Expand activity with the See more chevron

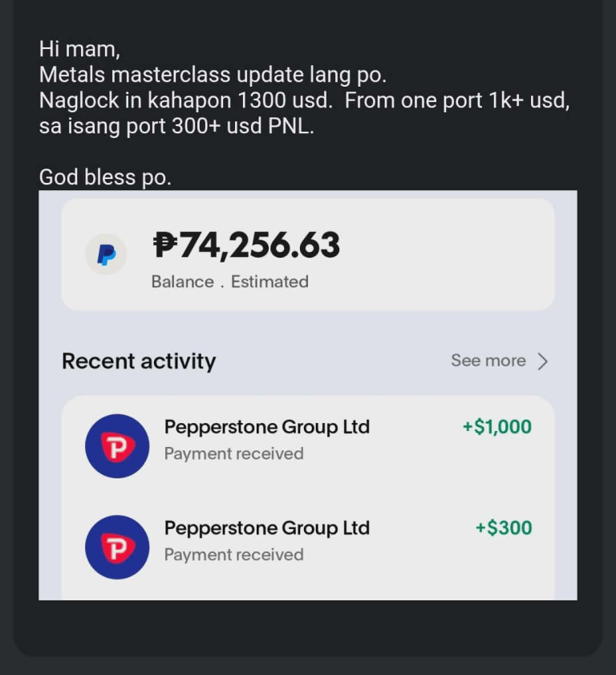pos(543,361)
